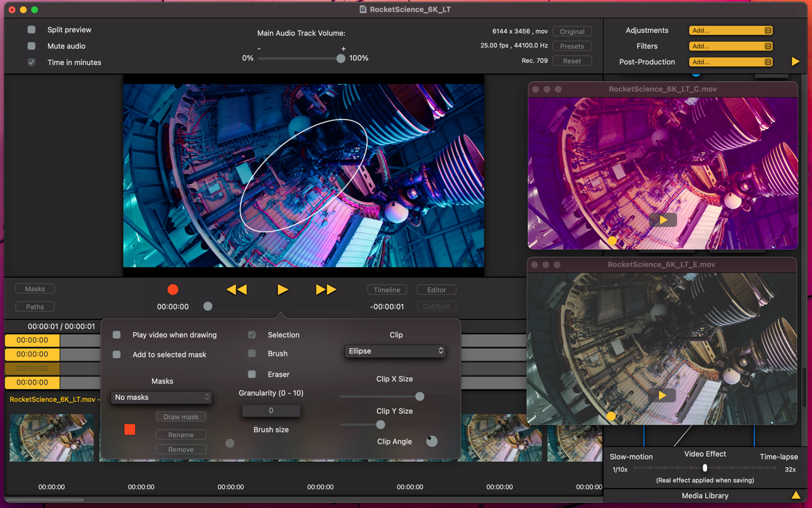Click the Presets button
812x508 pixels.
coord(571,46)
